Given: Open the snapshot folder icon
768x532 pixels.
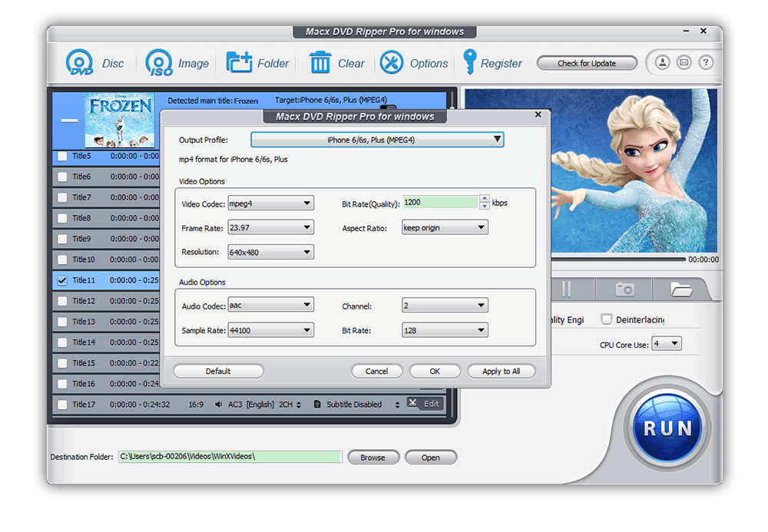Looking at the screenshot, I should pyautogui.click(x=680, y=289).
